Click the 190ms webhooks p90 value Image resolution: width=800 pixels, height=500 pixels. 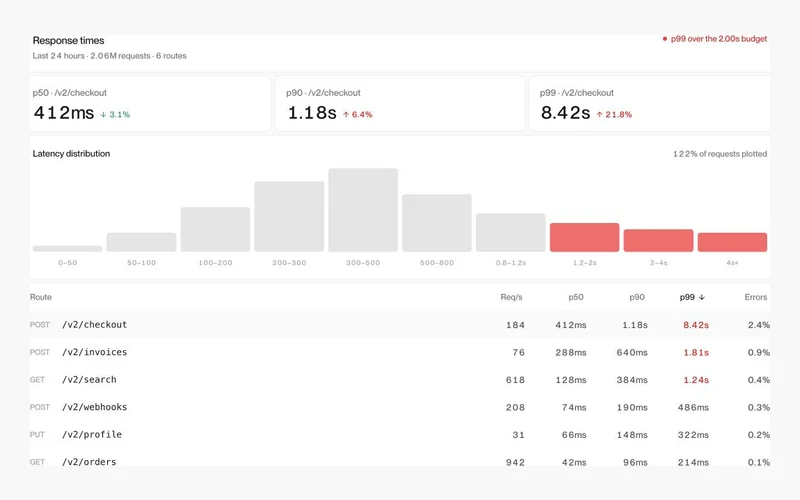632,408
